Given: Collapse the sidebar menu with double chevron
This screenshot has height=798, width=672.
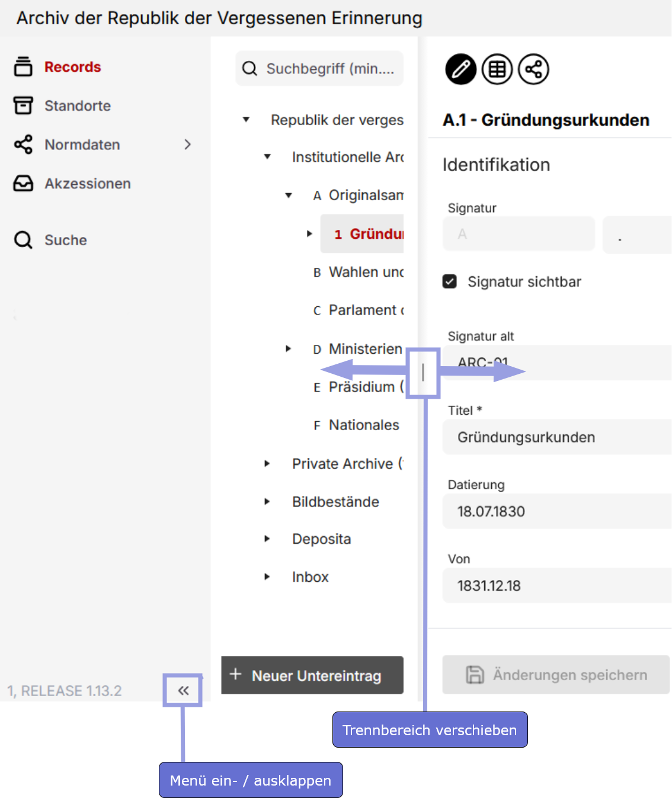Looking at the screenshot, I should coord(183,690).
